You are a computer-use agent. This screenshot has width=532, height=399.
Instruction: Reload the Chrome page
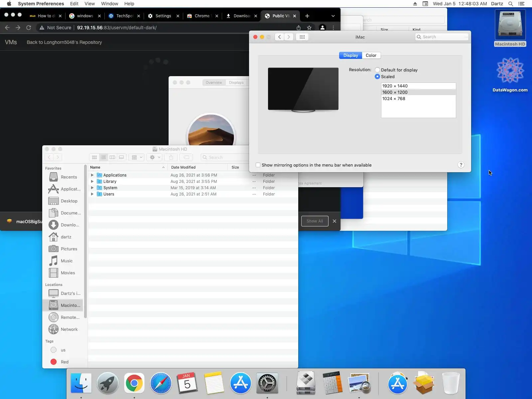pyautogui.click(x=29, y=28)
